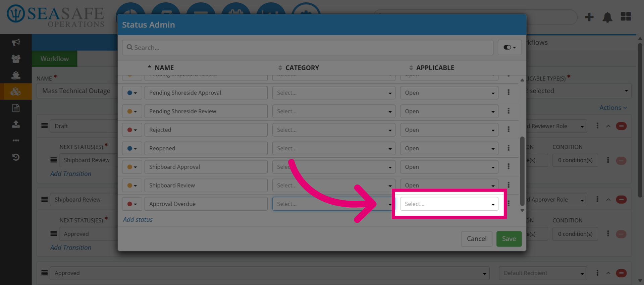
Task: Change color of Pending Shoreside Approval status
Action: (132, 93)
